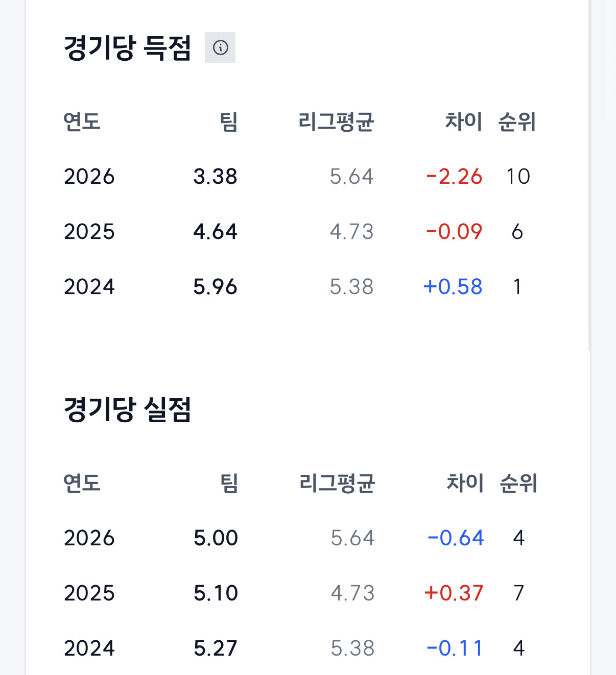This screenshot has height=675, width=616.
Task: Click the -2.26 difference value
Action: point(454,177)
